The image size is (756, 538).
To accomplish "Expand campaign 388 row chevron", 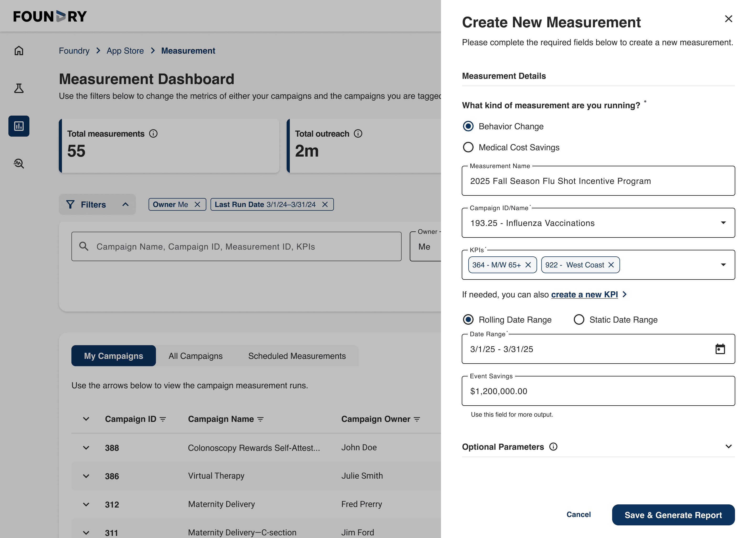I will pyautogui.click(x=86, y=448).
